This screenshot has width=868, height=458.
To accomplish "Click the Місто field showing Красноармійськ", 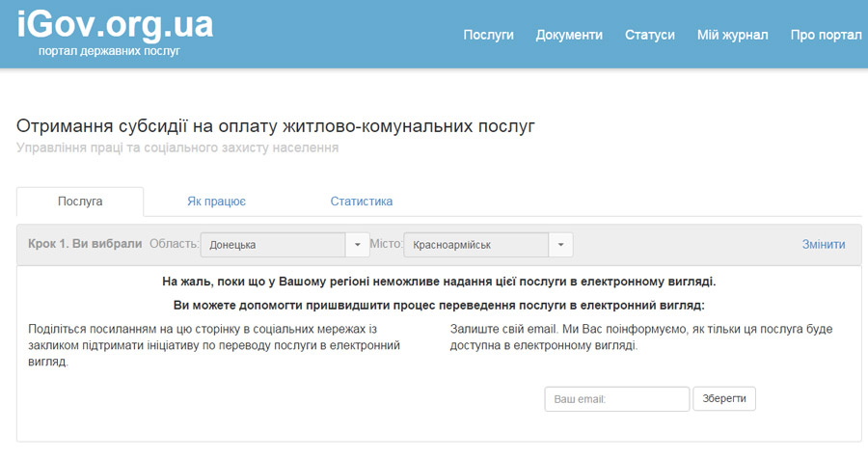I will pos(475,245).
